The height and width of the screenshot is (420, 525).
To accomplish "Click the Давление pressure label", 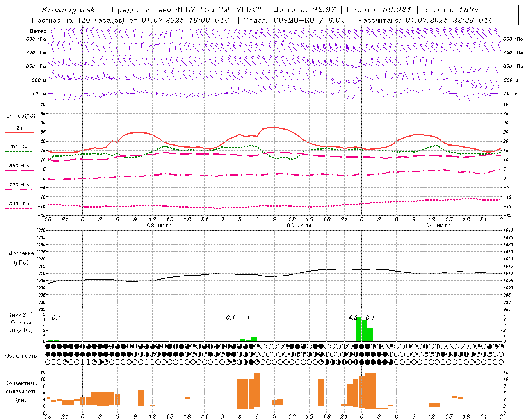I will point(21,253).
